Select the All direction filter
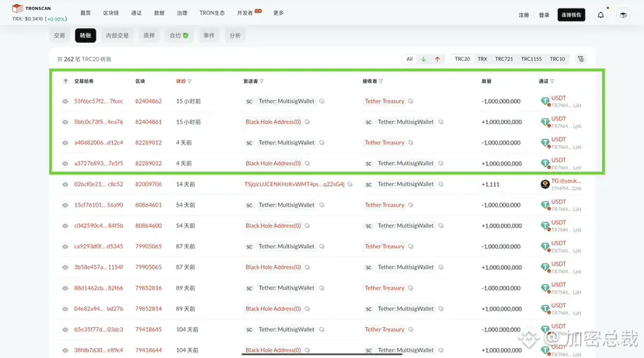Viewport: 644px width, 358px height. [x=409, y=59]
